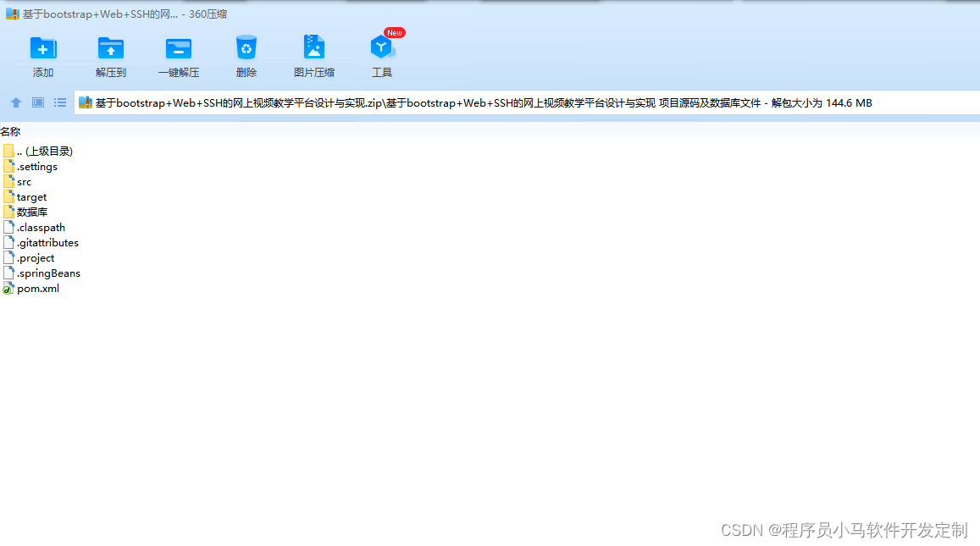Click the 删除 delete icon
The width and height of the screenshot is (980, 546).
246,48
